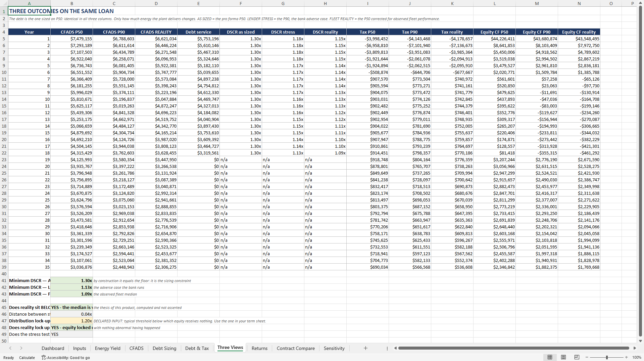
Task: Select the Three Views sheet tab
Action: tap(230, 348)
